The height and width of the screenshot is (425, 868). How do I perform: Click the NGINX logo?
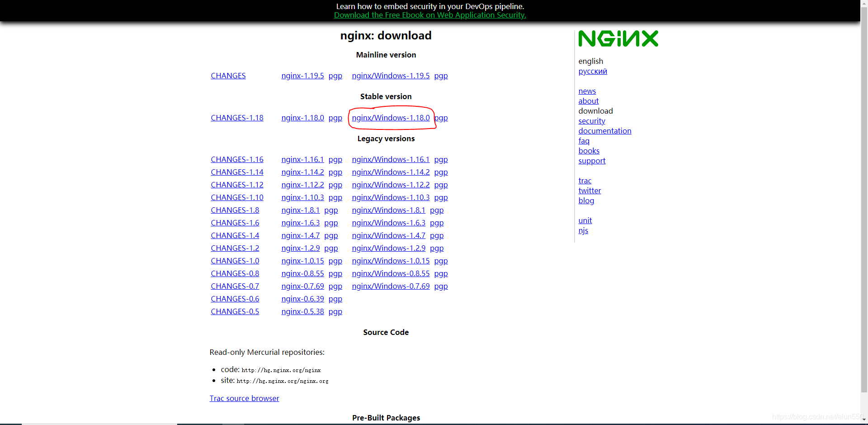coord(618,38)
